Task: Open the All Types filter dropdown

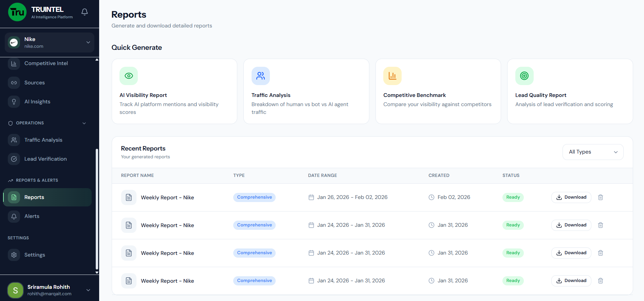Action: (x=592, y=152)
